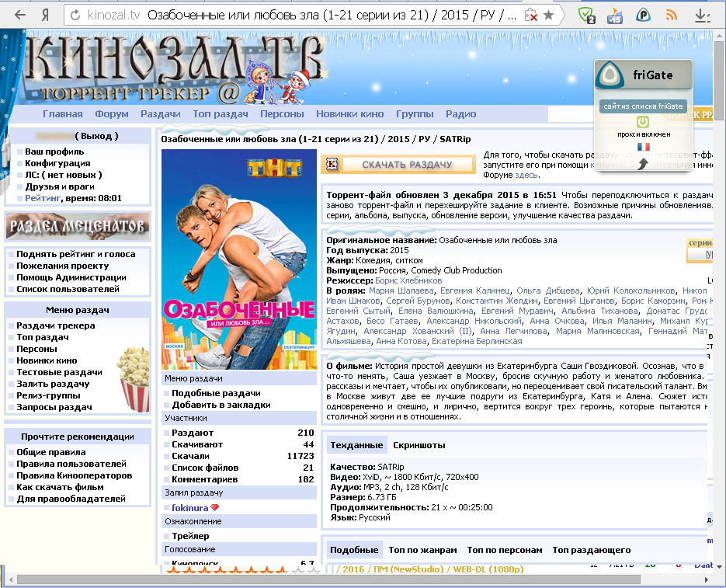
Task: Open Список пользователей link
Action: [x=68, y=289]
